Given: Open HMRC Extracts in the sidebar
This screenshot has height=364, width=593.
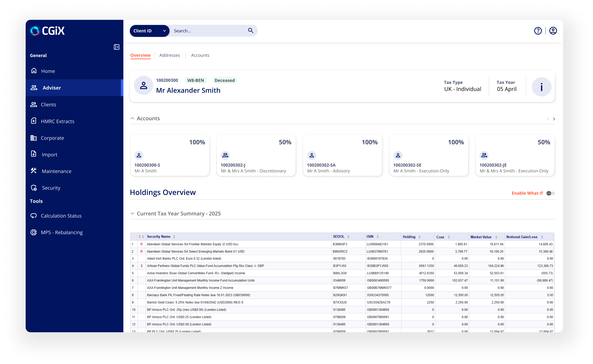Looking at the screenshot, I should (x=57, y=121).
